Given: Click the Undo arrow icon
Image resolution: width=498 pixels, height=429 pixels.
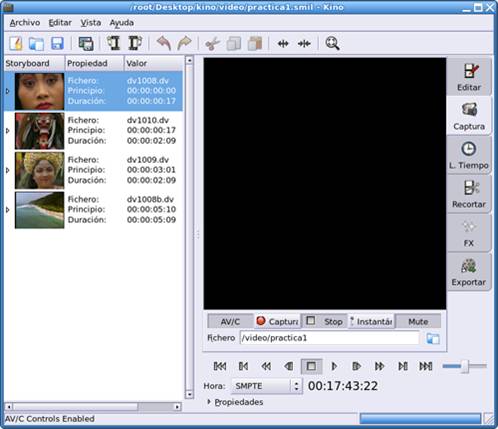Looking at the screenshot, I should coord(163,44).
